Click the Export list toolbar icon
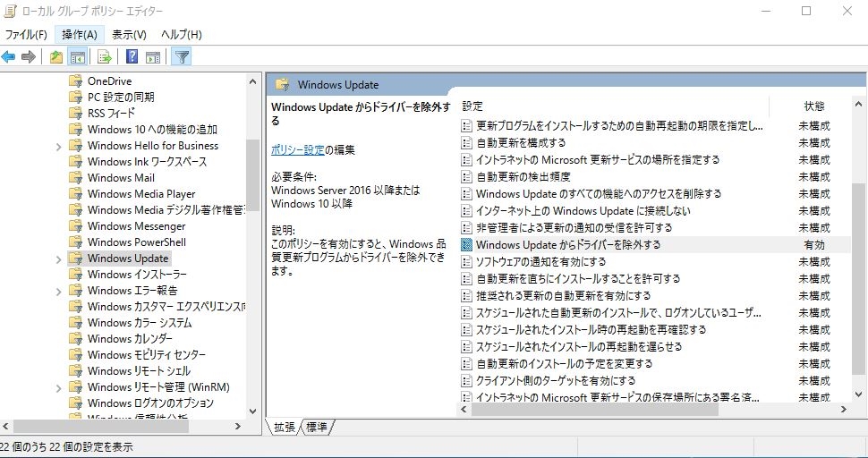Image resolution: width=868 pixels, height=458 pixels. (x=105, y=56)
